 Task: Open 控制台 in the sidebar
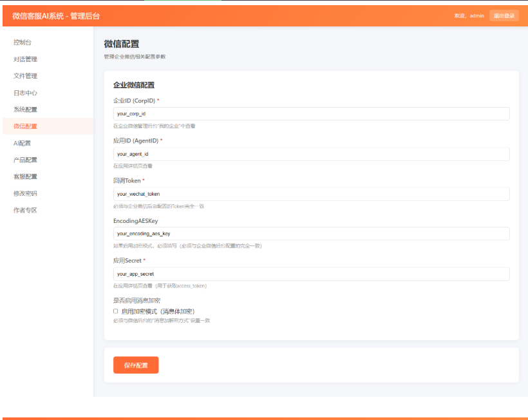pyautogui.click(x=23, y=43)
